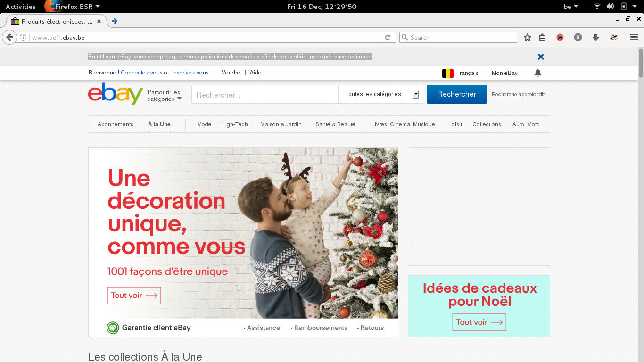Bookmark this page with the star icon
This screenshot has width=644, height=362.
coord(527,37)
